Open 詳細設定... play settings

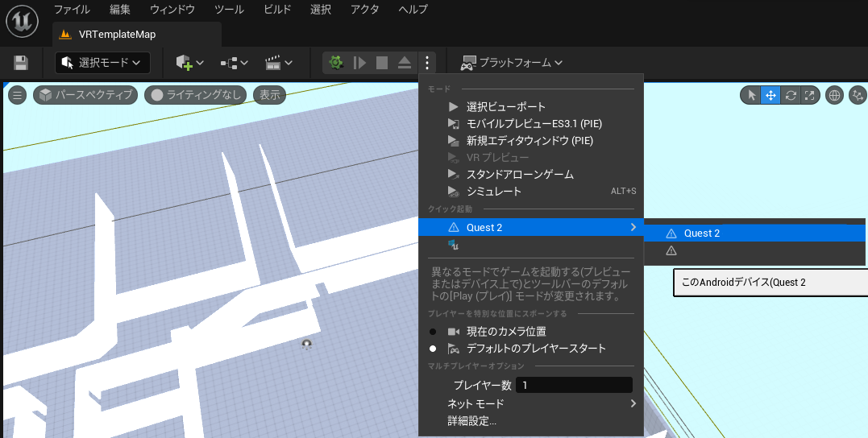[531, 421]
